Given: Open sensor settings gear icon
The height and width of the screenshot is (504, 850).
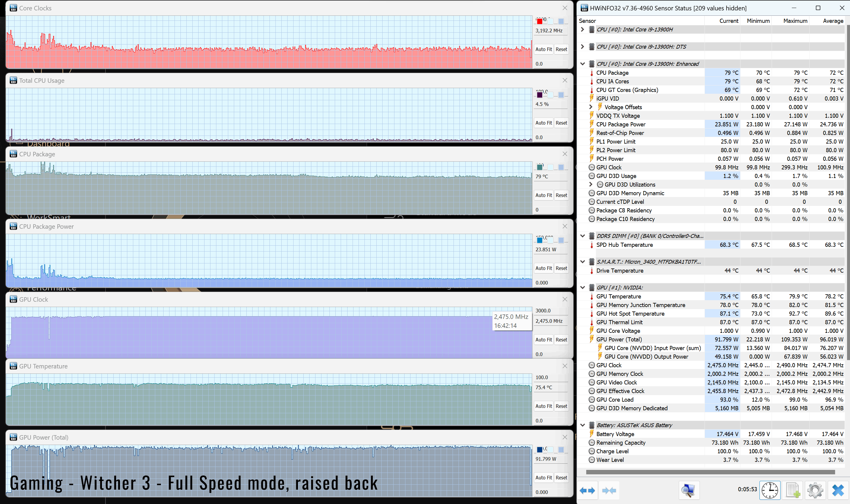Looking at the screenshot, I should point(815,490).
